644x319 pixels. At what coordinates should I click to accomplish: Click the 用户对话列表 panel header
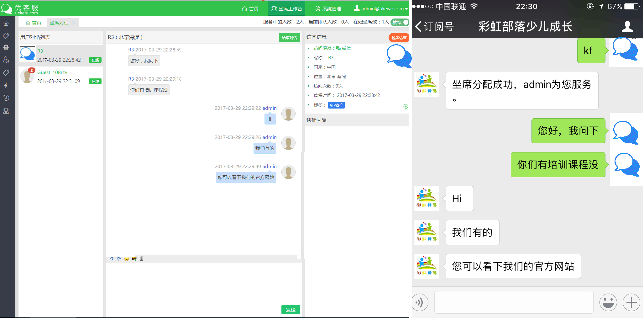tap(61, 37)
